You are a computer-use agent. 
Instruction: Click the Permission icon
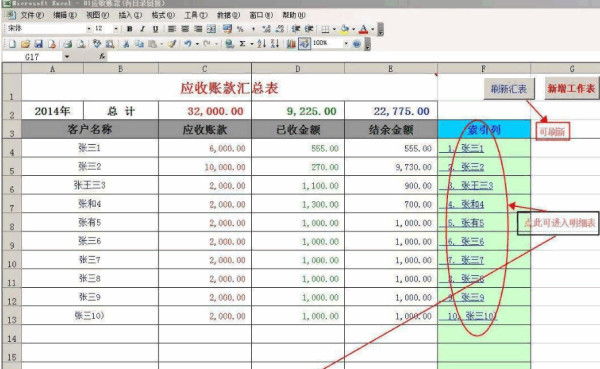point(52,44)
